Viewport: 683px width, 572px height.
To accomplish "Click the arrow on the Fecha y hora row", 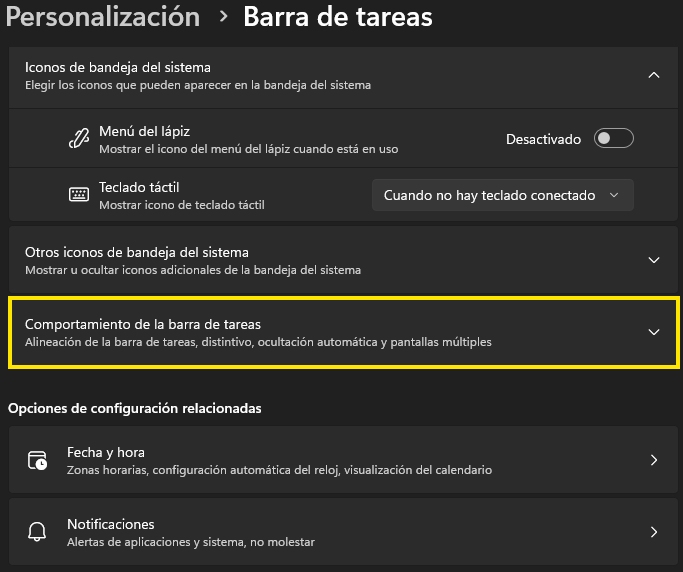I will click(654, 460).
